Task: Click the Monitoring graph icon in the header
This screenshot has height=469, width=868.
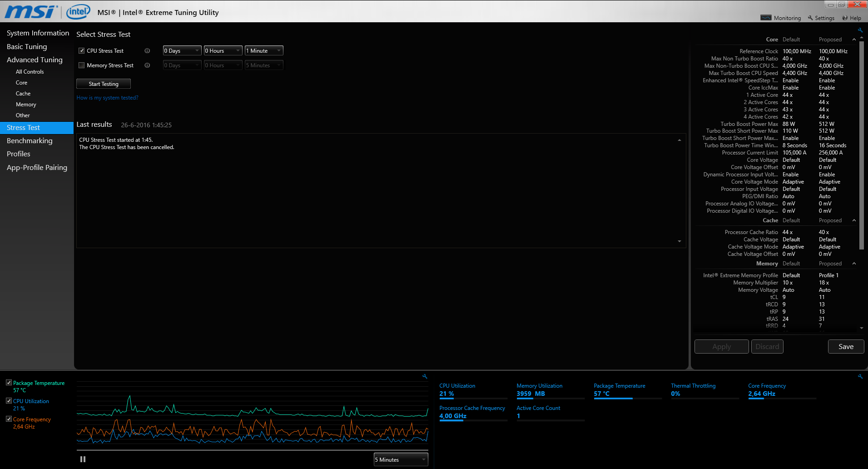Action: click(766, 18)
